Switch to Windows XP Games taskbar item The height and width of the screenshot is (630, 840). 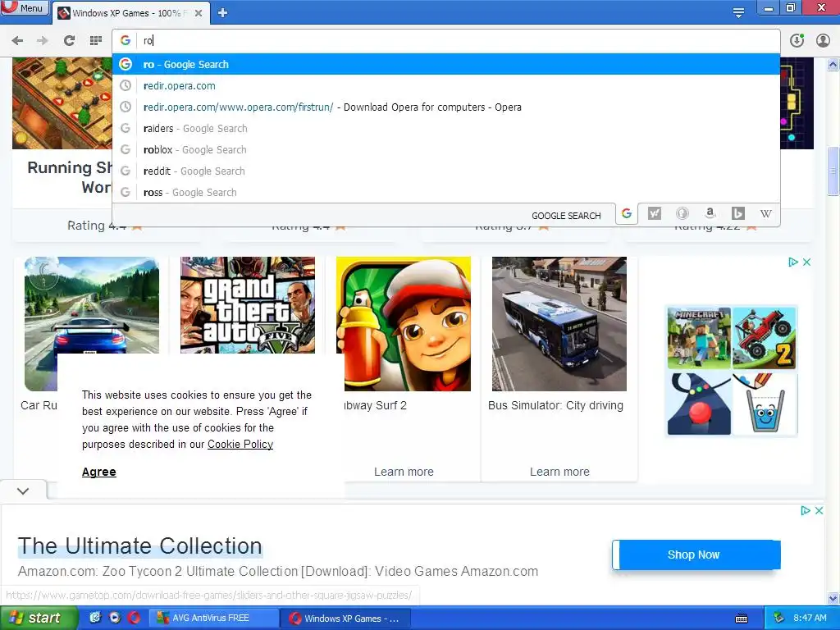pos(345,619)
